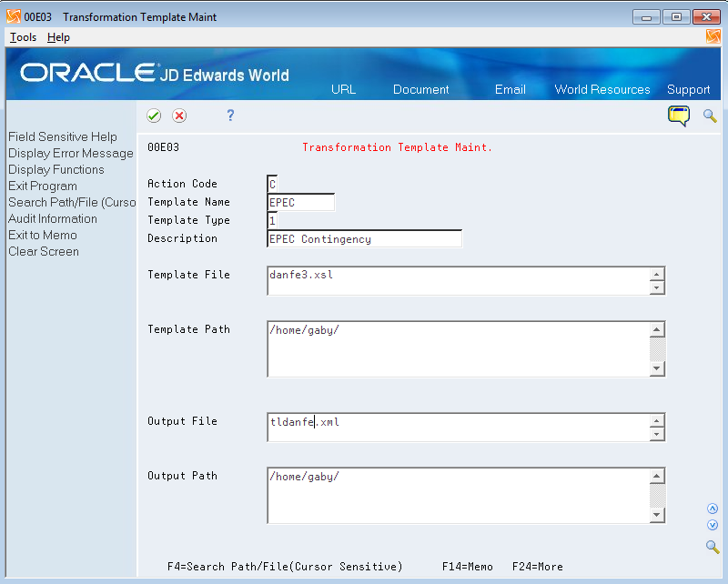Click the magnifier icon below page arrows
728x584 pixels.
713,547
